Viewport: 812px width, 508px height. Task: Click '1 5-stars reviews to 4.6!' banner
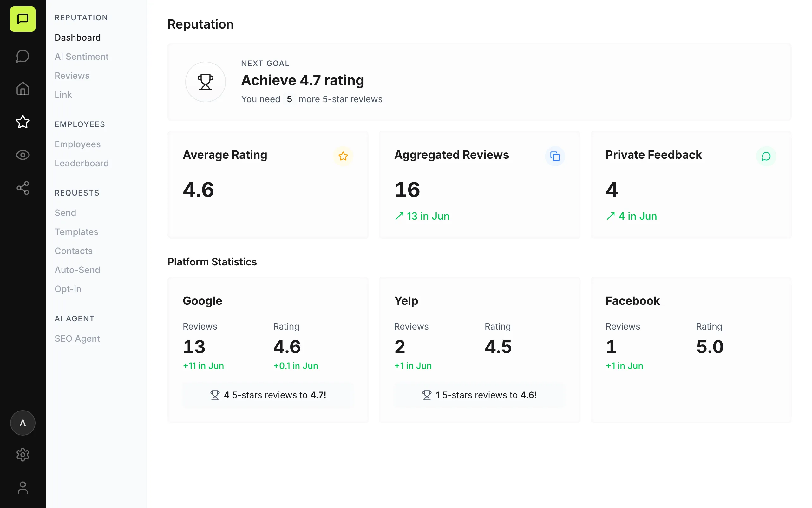[480, 395]
